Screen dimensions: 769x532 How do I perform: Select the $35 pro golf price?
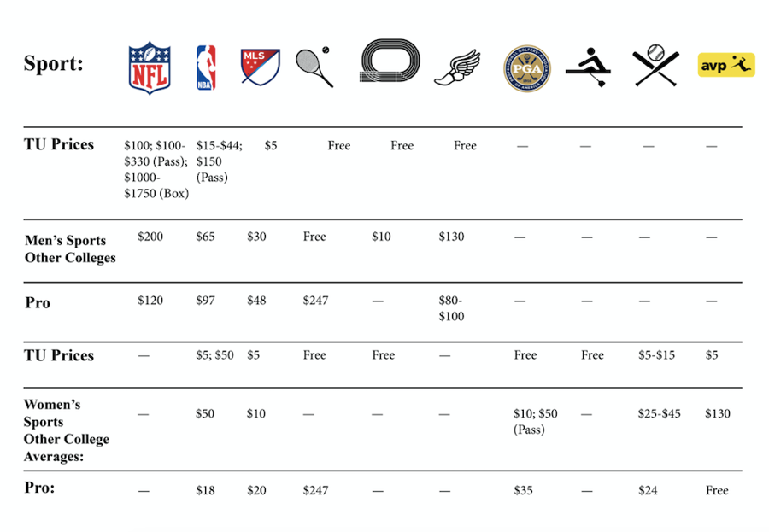tap(522, 491)
